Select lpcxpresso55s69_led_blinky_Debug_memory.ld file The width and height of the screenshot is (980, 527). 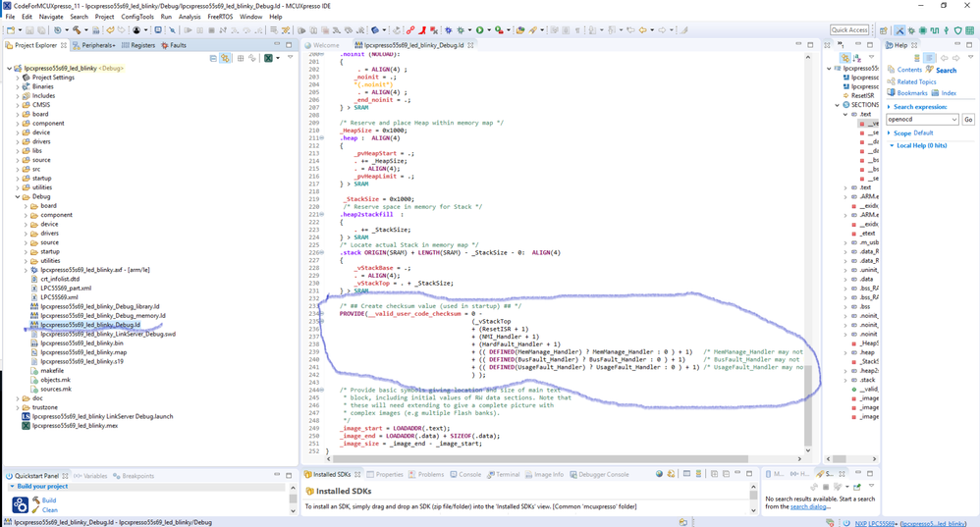click(x=103, y=315)
